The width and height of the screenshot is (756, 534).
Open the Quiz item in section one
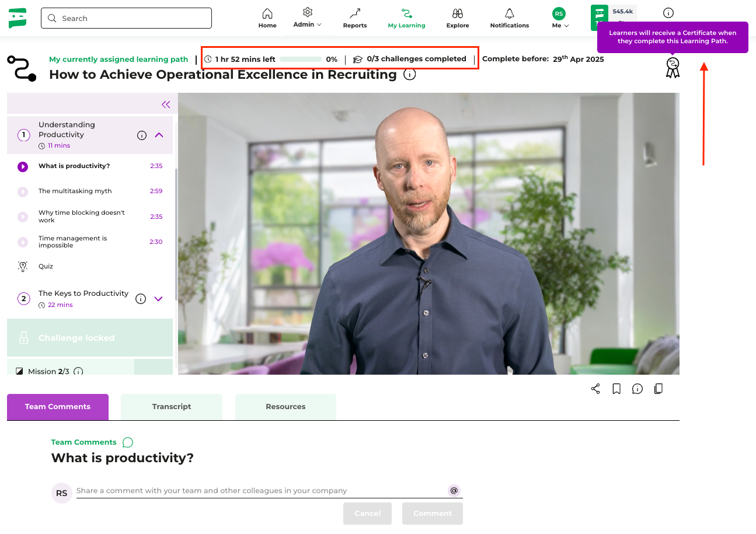coord(46,266)
